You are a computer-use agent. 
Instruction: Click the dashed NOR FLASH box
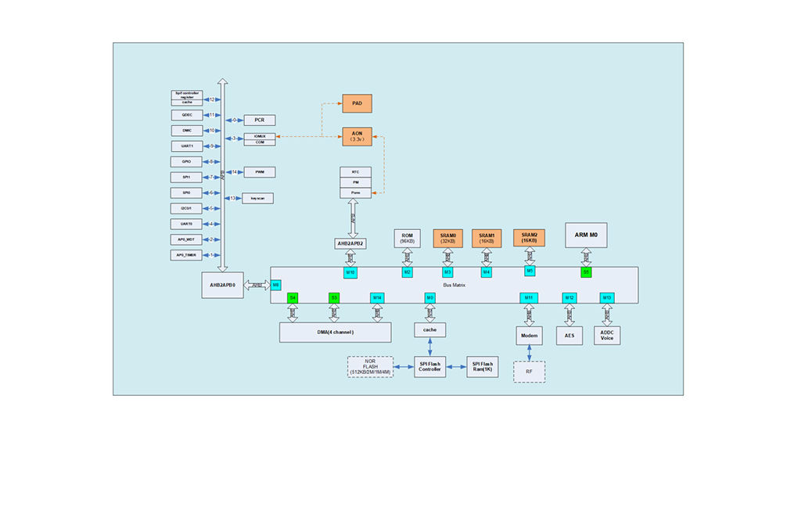click(370, 367)
